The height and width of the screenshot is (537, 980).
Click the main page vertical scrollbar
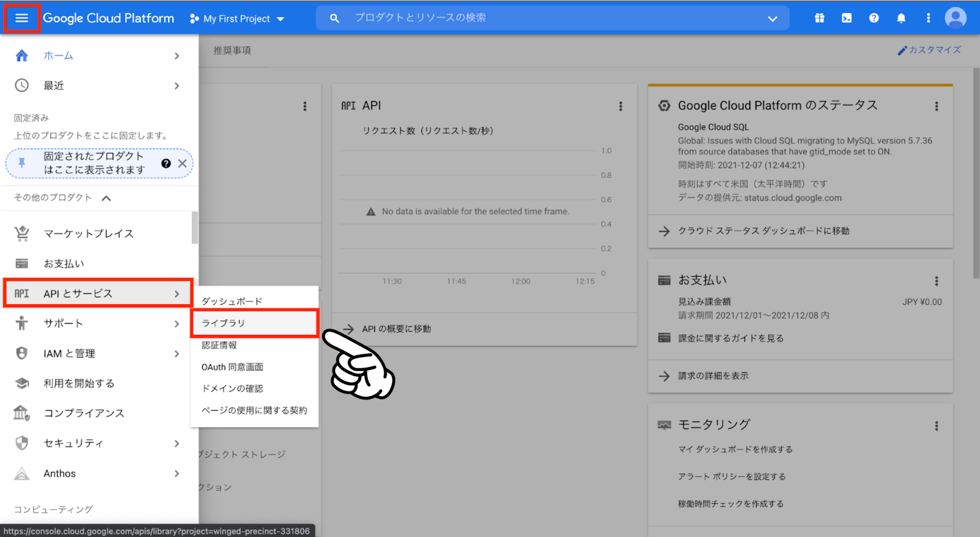pyautogui.click(x=976, y=173)
